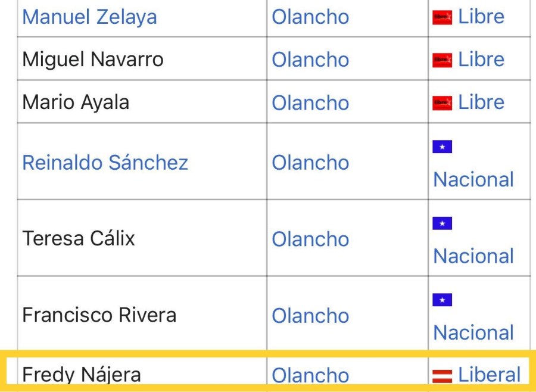This screenshot has width=536, height=392.
Task: Click the Liberal flag in Fredy Nájera's row
Action: coord(442,375)
